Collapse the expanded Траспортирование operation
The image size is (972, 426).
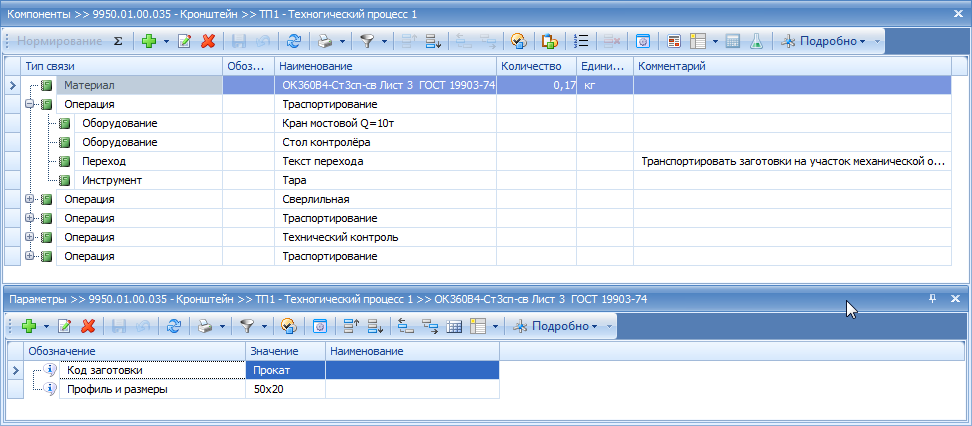(29, 105)
